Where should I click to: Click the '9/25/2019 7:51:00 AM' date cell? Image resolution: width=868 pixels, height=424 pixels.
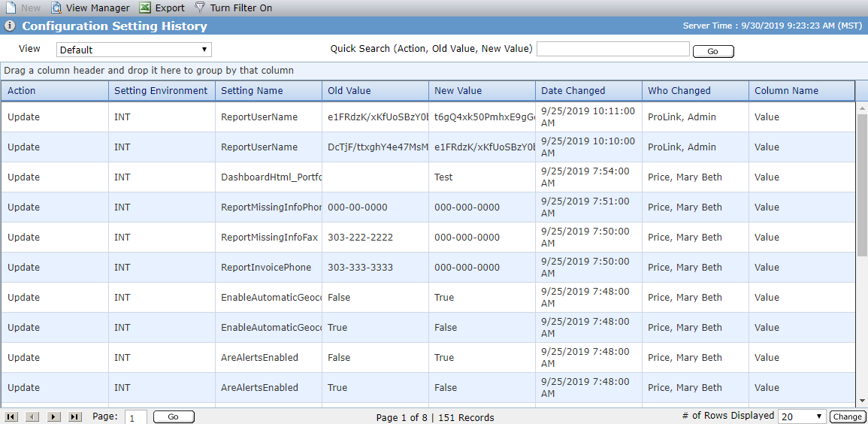tap(589, 207)
